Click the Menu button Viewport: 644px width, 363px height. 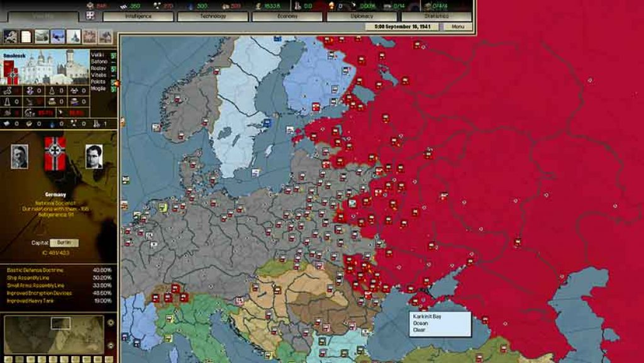(458, 26)
